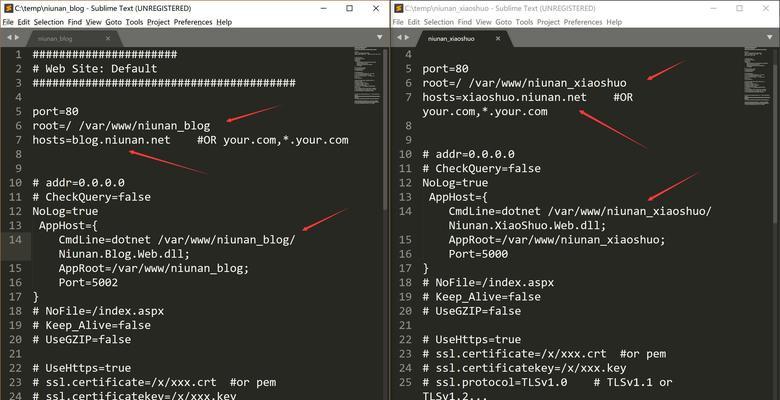Click '# UseHttps=true' in niunan_xiaoshuo editor
The width and height of the screenshot is (780, 400).
coord(472,339)
